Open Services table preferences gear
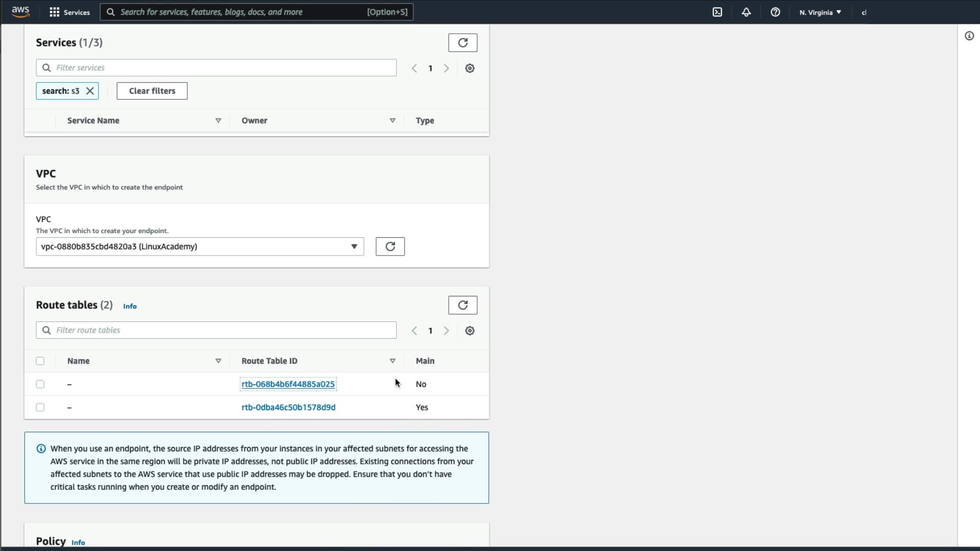This screenshot has width=980, height=551. coord(470,68)
